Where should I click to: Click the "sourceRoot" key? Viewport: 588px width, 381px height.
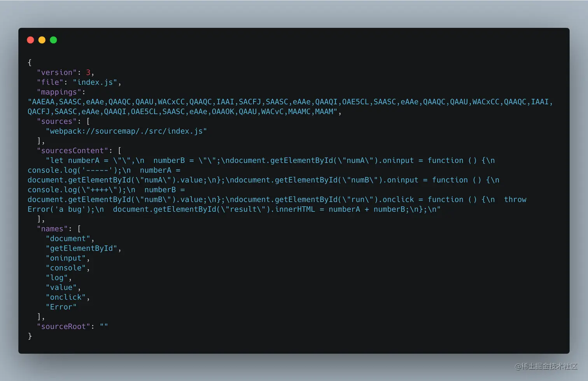(x=64, y=327)
